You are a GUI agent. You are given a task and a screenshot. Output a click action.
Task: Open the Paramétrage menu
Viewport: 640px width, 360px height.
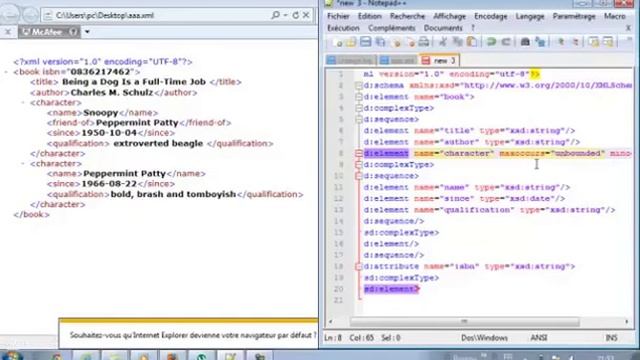573,16
